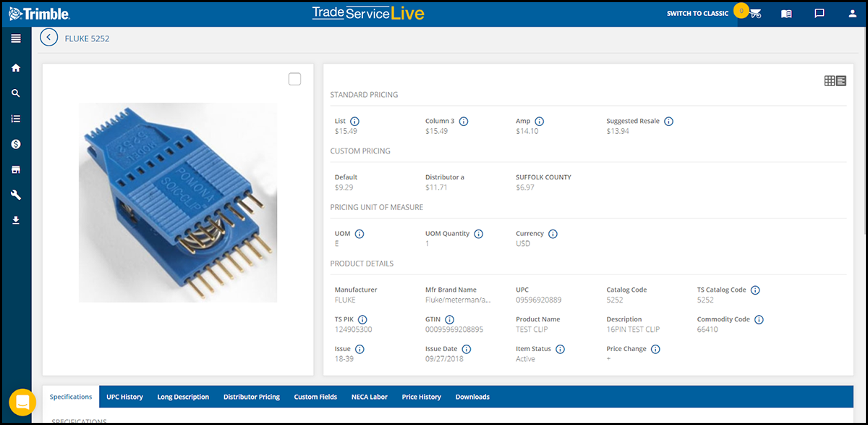Viewport: 868px width, 425px height.
Task: Show info next to UOM label
Action: [359, 234]
